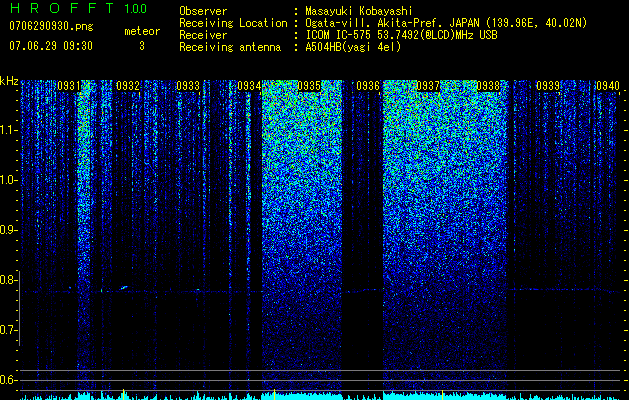
Task: Click the Receiver ICOM IC-575 frequency text
Action: [x=401, y=35]
